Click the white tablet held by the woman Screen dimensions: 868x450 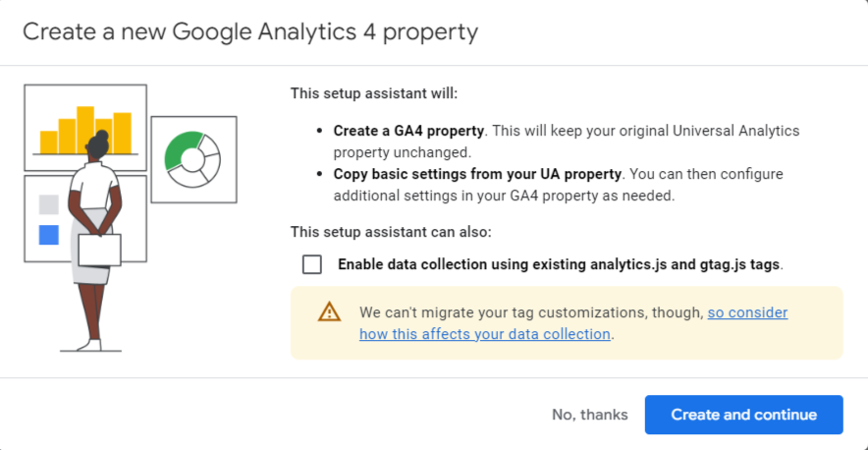click(99, 250)
